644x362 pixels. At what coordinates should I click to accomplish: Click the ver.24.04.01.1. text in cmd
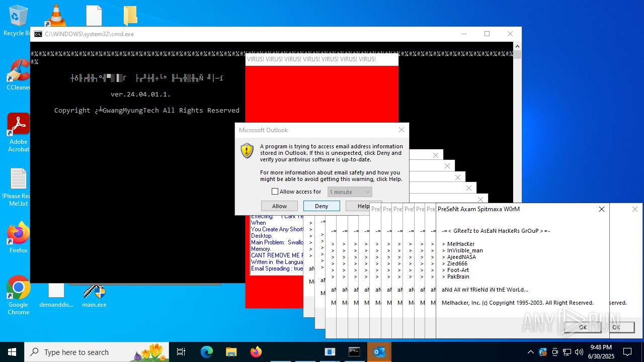[x=141, y=94]
